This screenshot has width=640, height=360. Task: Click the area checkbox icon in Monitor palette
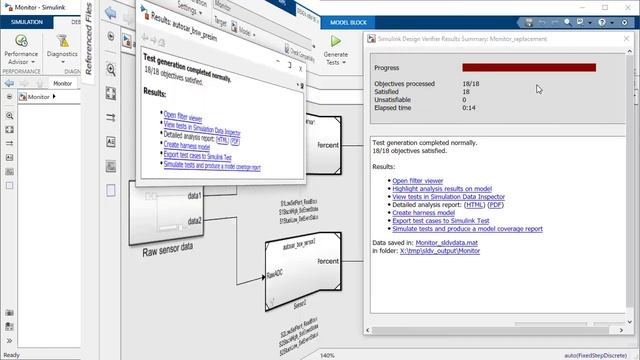pyautogui.click(x=9, y=185)
